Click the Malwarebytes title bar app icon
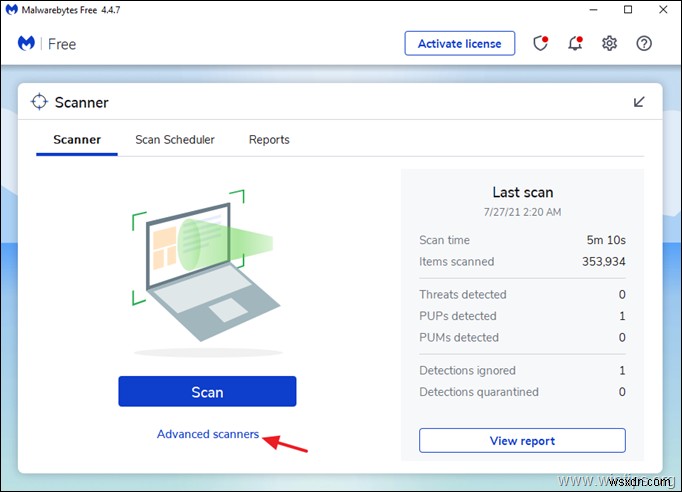The height and width of the screenshot is (492, 682). pos(11,10)
